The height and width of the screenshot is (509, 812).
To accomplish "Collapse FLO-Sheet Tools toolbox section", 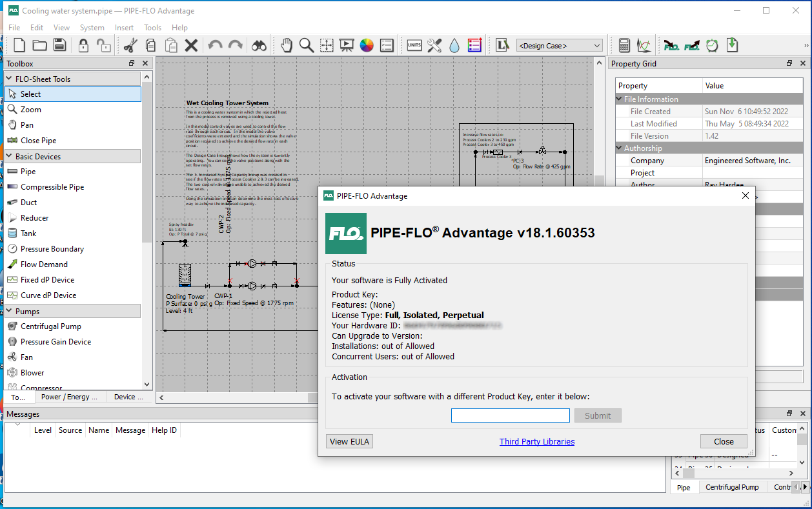I will [x=9, y=79].
